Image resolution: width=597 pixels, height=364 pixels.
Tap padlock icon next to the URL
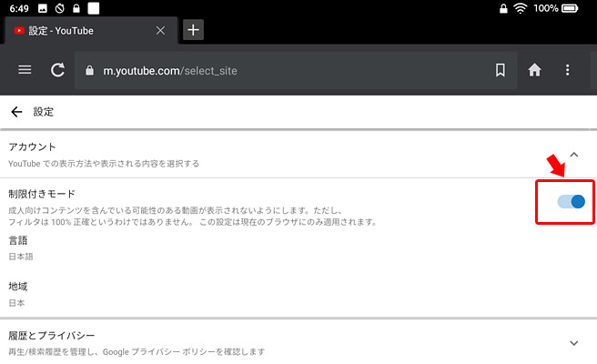89,70
